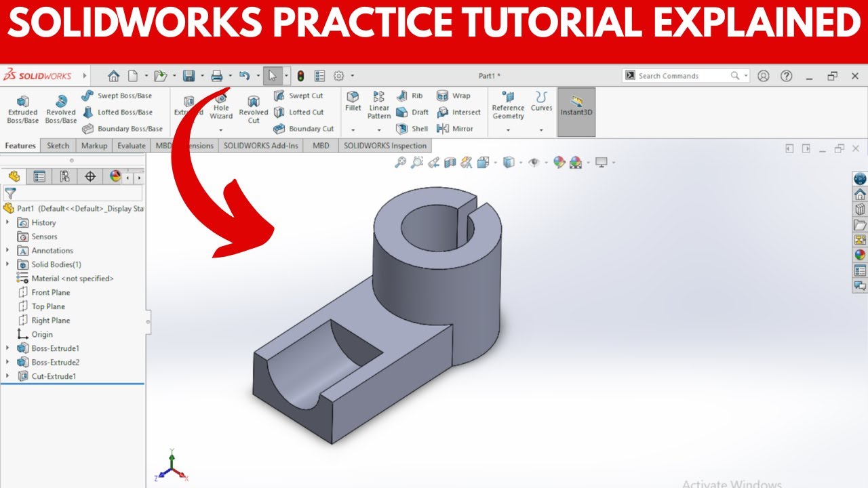The height and width of the screenshot is (488, 868).
Task: Expand the Boss-Extrude2 feature
Action: tap(7, 362)
